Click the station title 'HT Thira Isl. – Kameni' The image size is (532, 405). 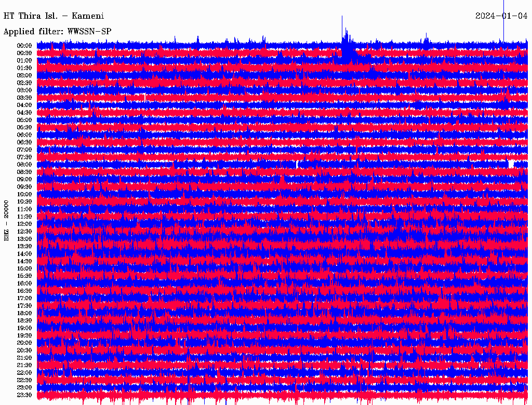54,16
